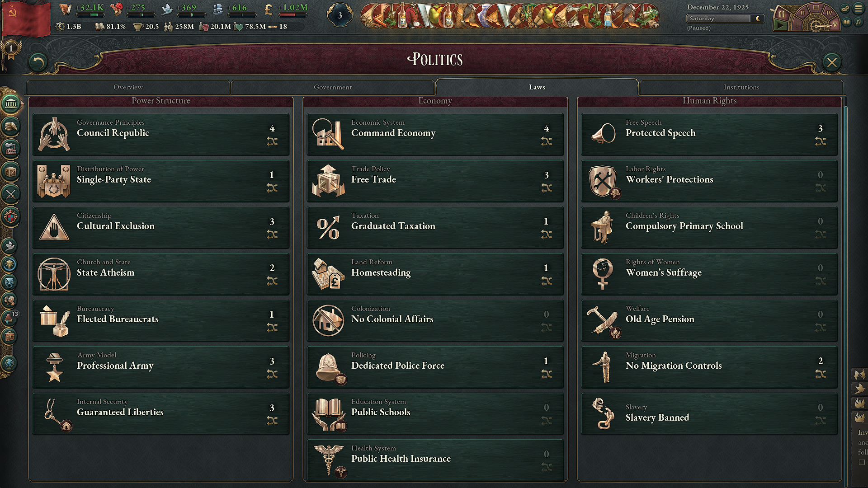868x488 pixels.
Task: Open the Budget coins sidebar icon
Action: pyautogui.click(x=11, y=126)
